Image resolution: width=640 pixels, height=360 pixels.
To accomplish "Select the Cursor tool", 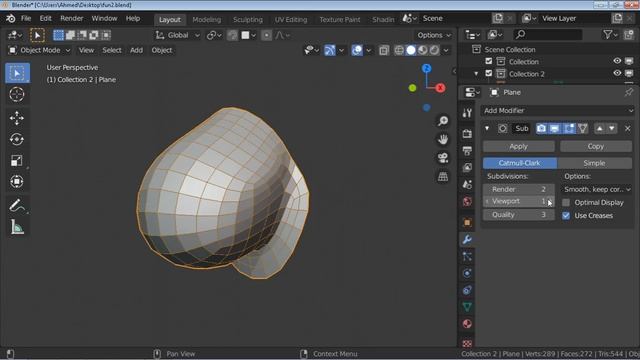I will [17, 94].
